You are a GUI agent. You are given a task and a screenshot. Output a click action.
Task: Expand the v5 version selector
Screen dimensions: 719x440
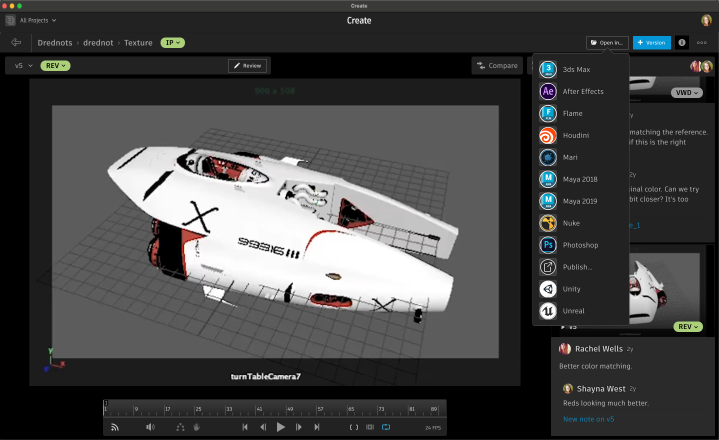coord(22,66)
